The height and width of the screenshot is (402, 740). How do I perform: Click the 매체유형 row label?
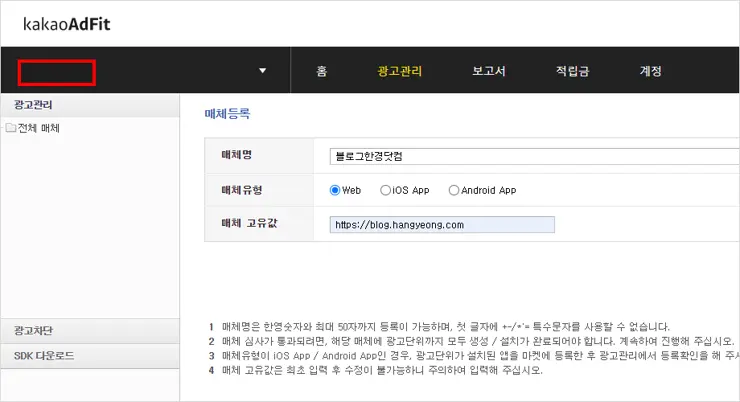(x=242, y=190)
